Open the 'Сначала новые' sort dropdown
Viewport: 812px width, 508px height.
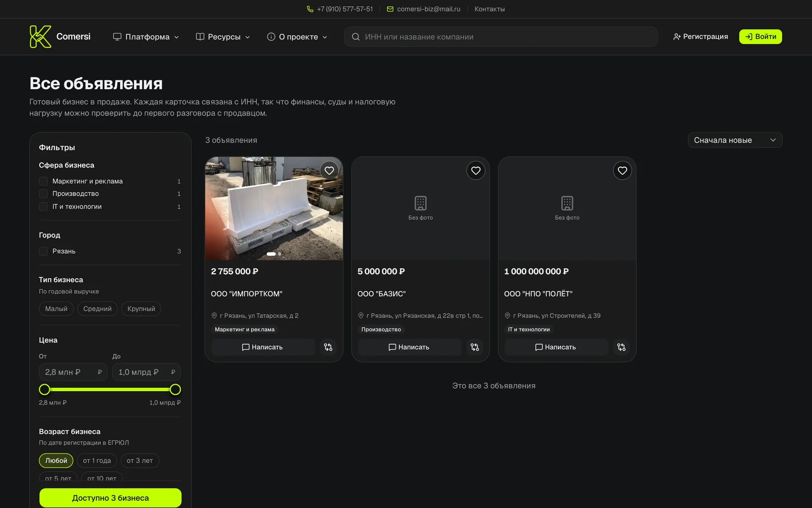point(735,140)
